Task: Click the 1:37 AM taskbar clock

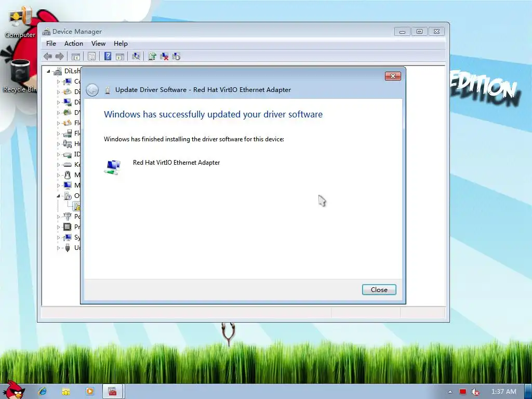Action: coord(504,392)
